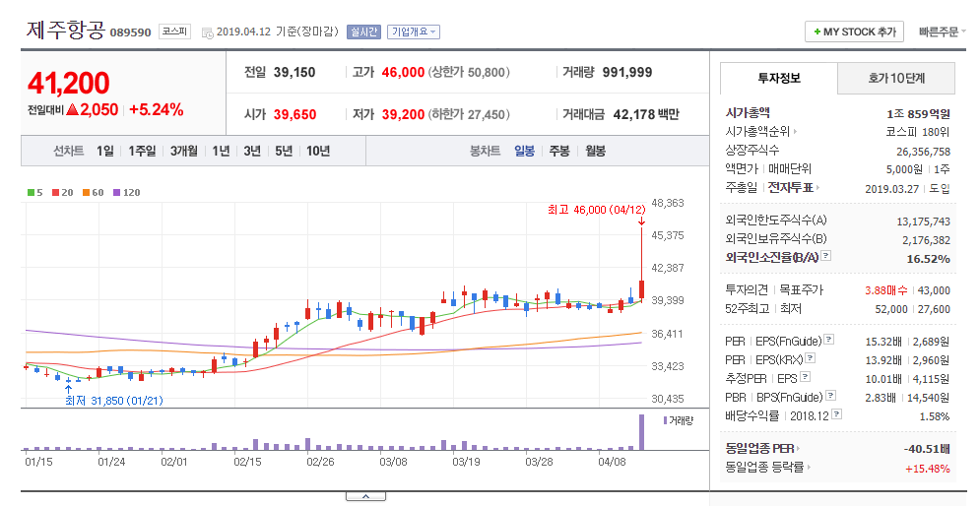This screenshot has height=506, width=980.
Task: Open the 동일업종 등락률 link
Action: tap(768, 468)
